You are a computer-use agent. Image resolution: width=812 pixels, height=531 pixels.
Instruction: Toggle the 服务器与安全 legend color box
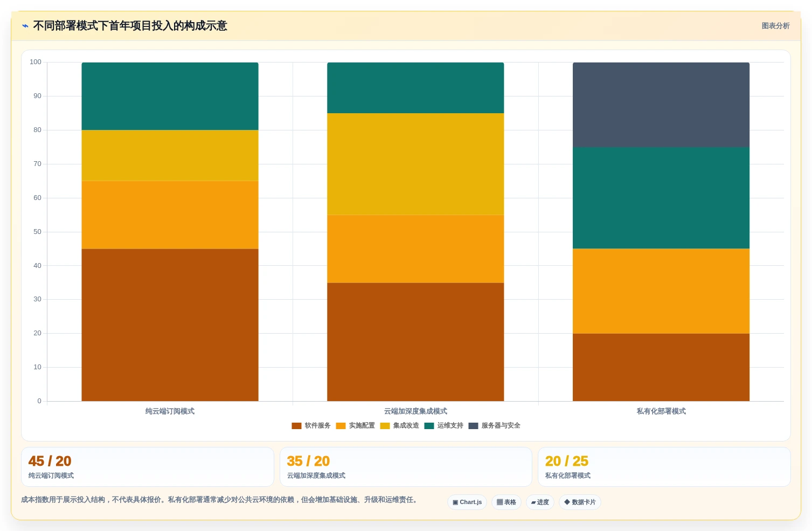coord(473,426)
